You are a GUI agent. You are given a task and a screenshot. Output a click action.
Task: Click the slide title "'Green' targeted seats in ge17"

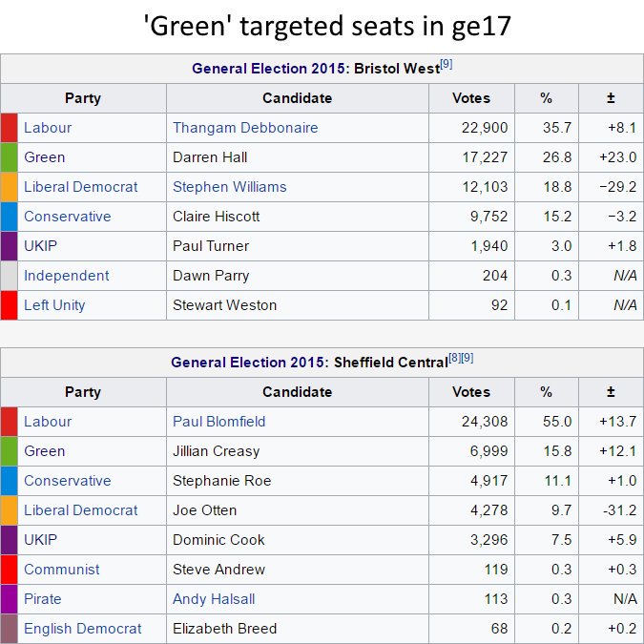coord(327,26)
